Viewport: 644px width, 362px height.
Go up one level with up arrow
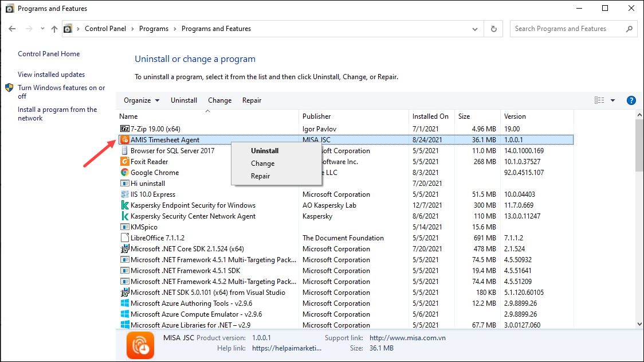[x=54, y=29]
